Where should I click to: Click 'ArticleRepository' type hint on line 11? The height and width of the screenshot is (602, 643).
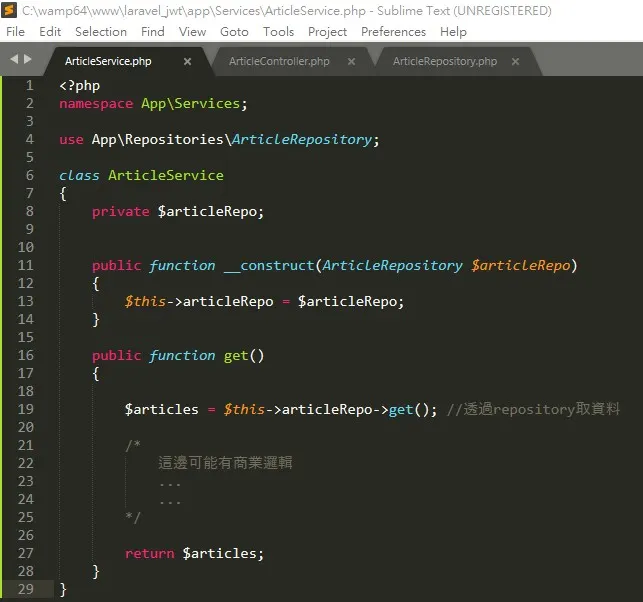(x=392, y=265)
